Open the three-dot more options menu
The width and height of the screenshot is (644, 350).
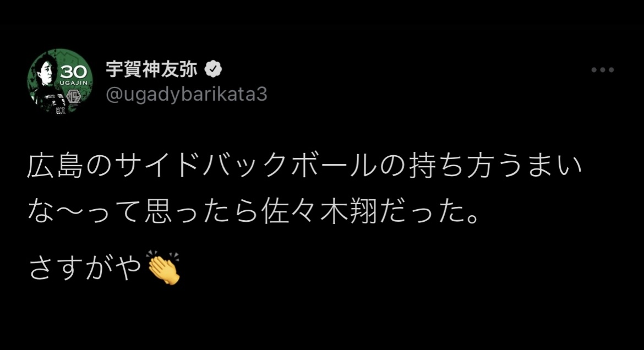click(603, 70)
